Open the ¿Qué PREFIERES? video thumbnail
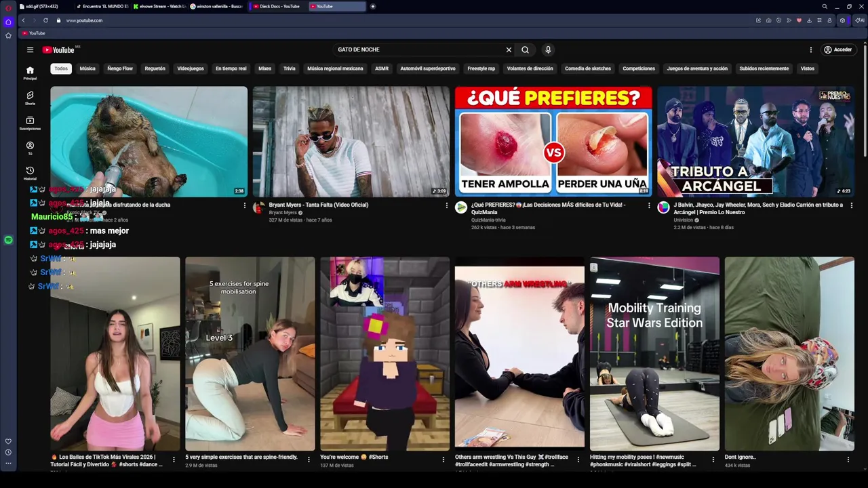Screen dimensions: 868x488 (x=553, y=142)
